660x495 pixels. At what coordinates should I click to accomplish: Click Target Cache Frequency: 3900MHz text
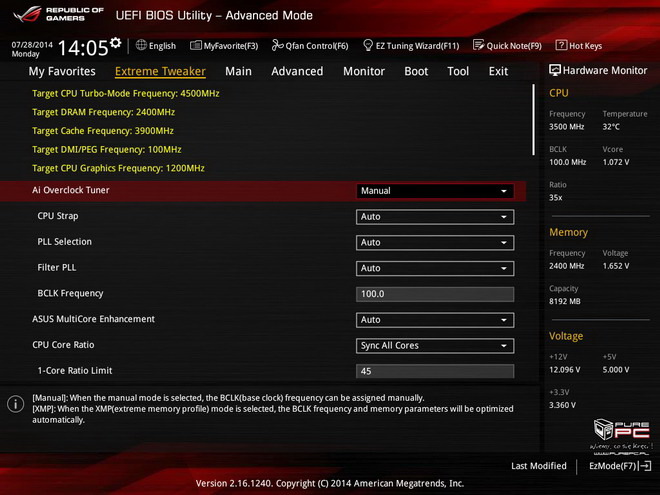(x=103, y=131)
